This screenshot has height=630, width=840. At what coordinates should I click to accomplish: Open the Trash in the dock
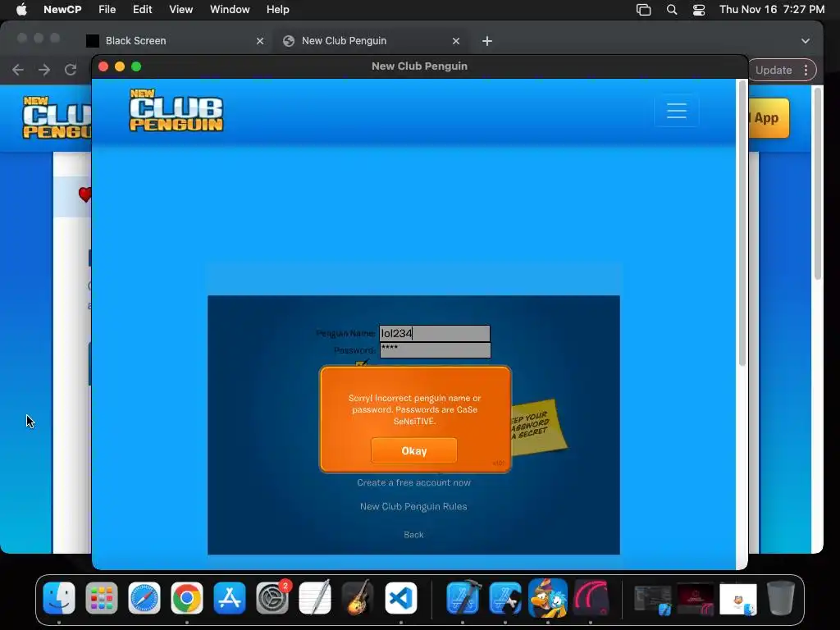point(781,598)
